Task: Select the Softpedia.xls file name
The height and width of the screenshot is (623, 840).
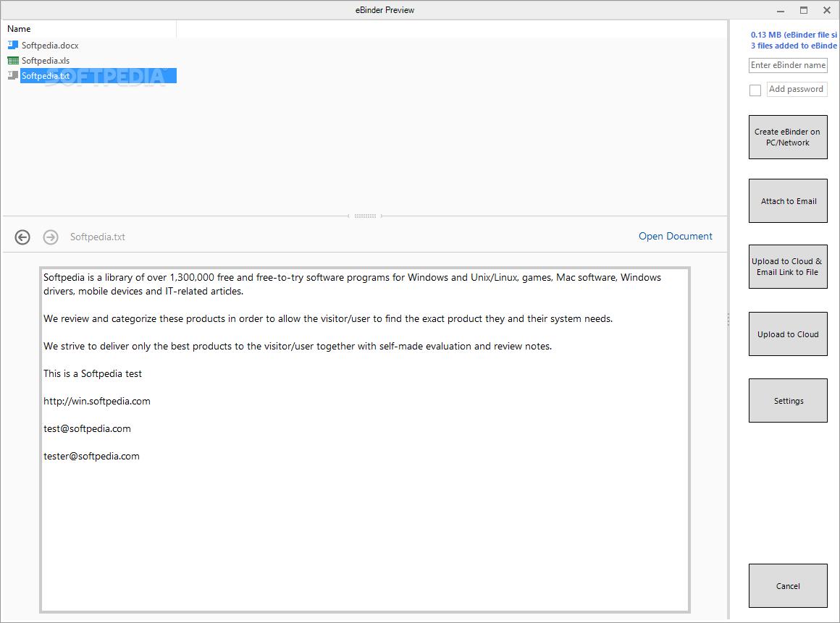Action: 46,61
